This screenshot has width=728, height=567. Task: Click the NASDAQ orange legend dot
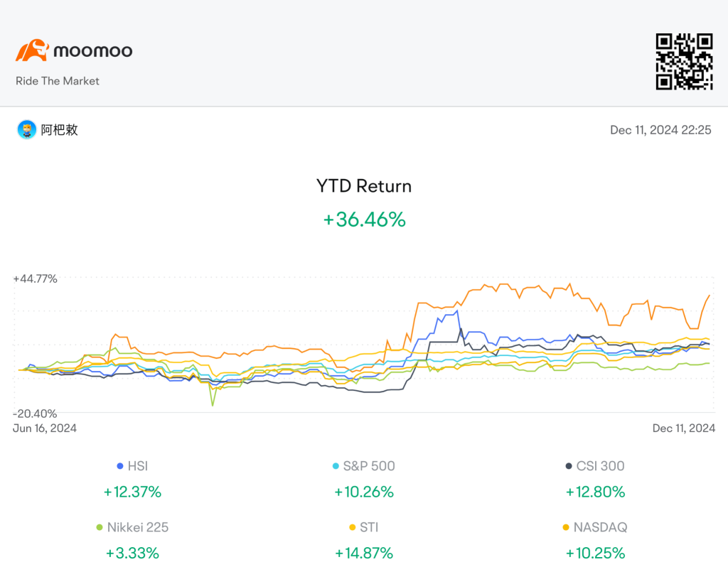click(x=565, y=527)
